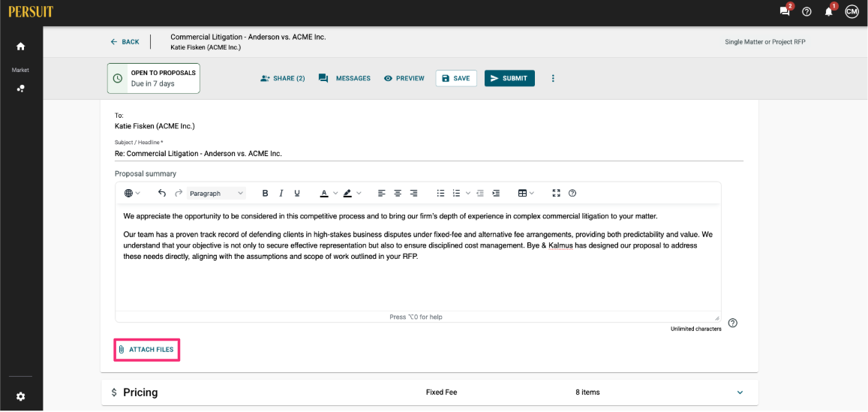Image resolution: width=868 pixels, height=412 pixels.
Task: Toggle italic formatting
Action: coord(281,194)
